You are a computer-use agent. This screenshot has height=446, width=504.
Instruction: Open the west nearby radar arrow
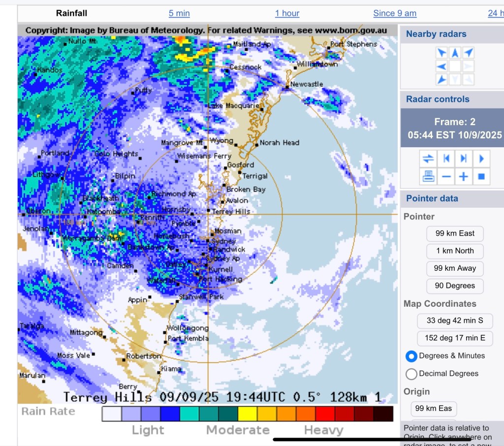pos(441,66)
